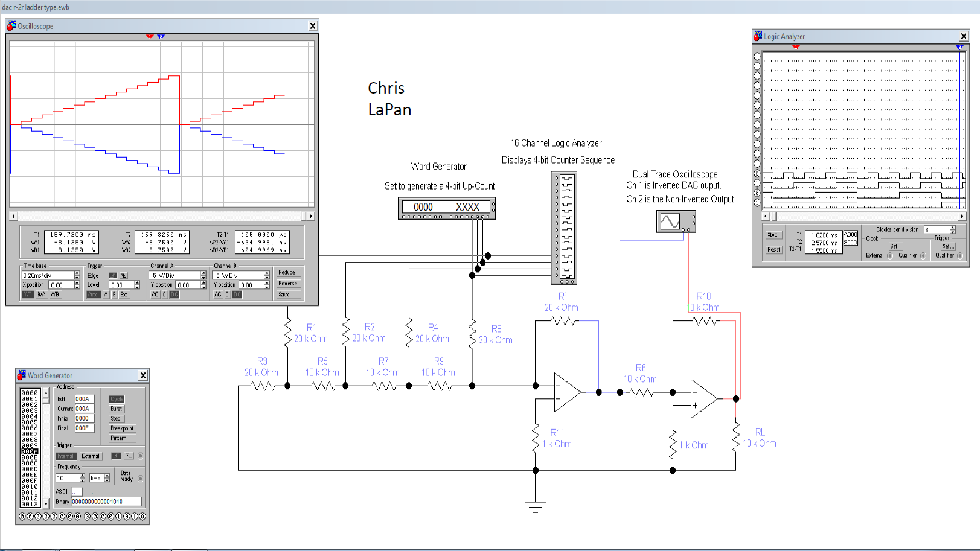Click resistor R1 20 k Ohm

pos(288,332)
